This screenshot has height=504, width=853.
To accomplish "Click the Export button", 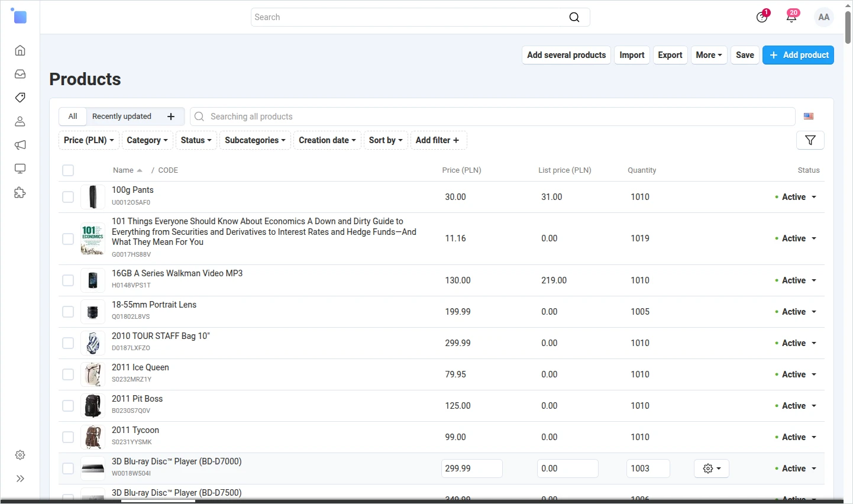I will [x=670, y=55].
